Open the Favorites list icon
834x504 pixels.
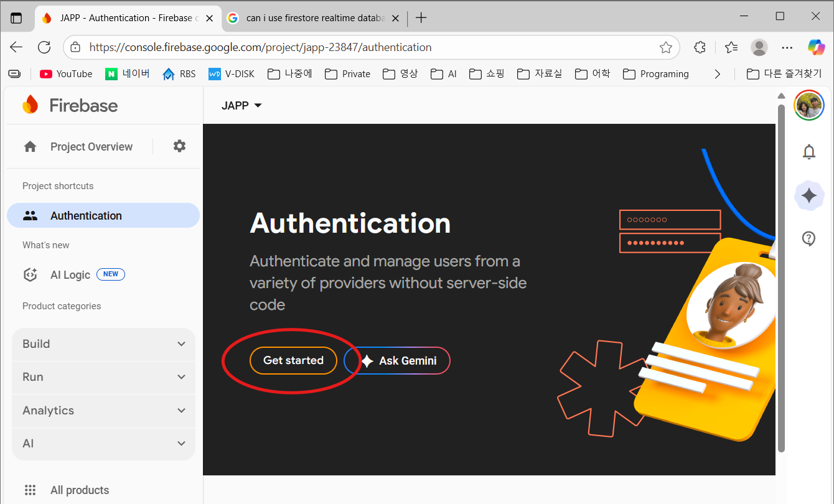point(731,47)
